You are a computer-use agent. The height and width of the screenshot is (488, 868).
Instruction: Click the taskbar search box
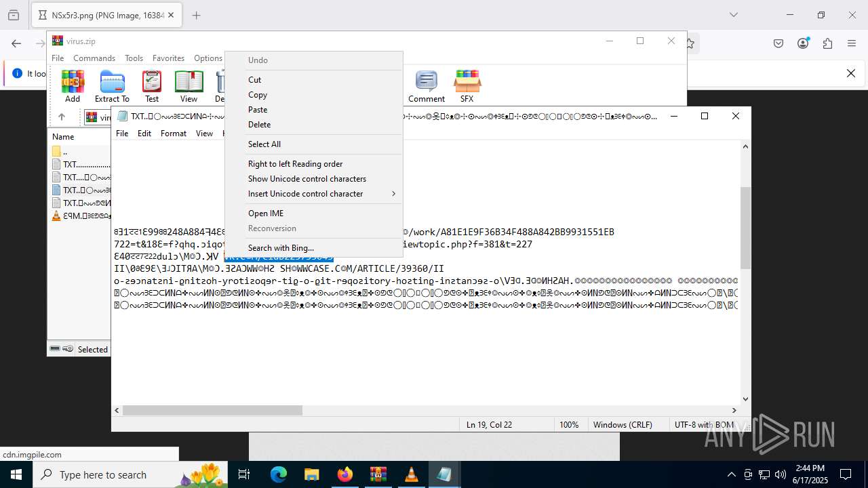point(130,474)
